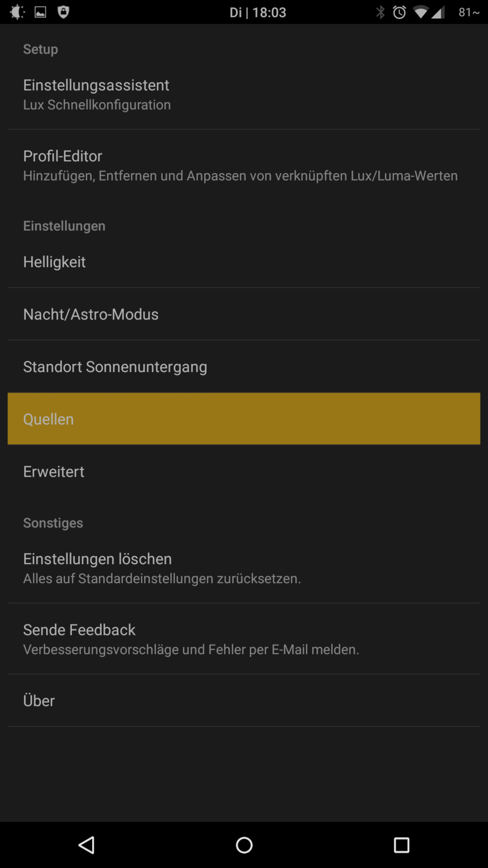The image size is (488, 868).
Task: Open the Über about page
Action: [244, 700]
